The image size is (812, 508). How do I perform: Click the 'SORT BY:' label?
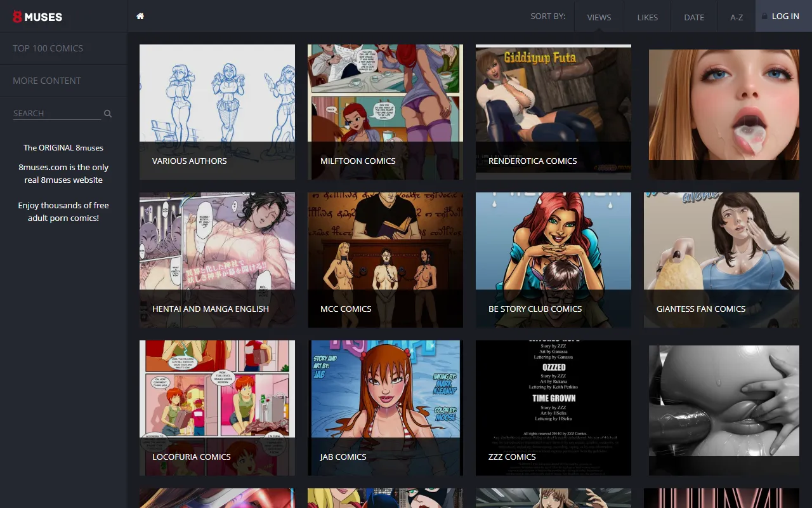click(x=548, y=17)
